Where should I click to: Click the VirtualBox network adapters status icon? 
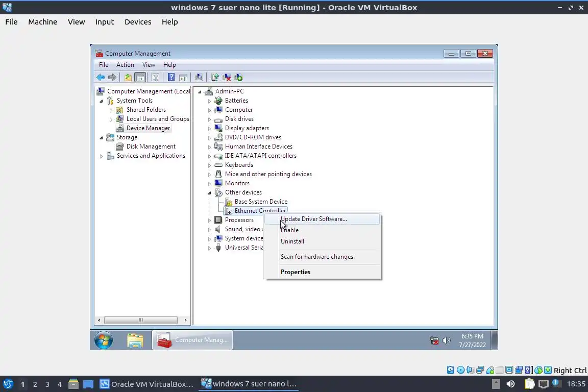tap(480, 370)
